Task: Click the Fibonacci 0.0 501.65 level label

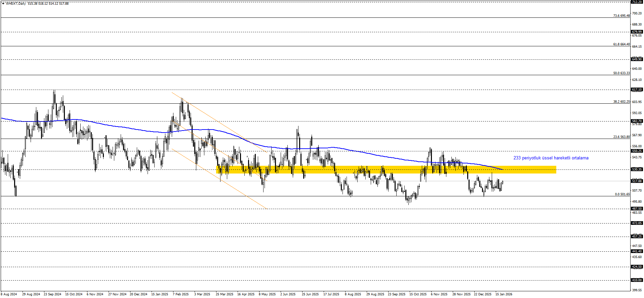Action: point(622,194)
